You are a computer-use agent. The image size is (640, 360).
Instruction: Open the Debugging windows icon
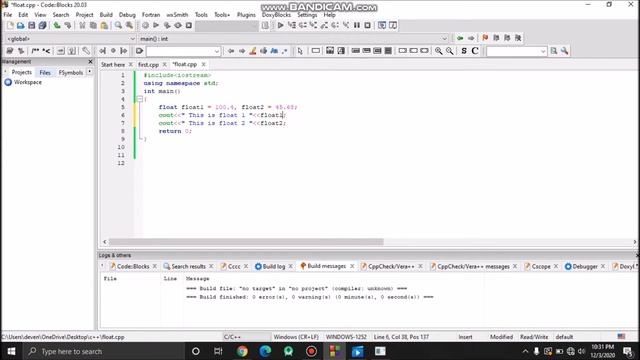(x=382, y=25)
